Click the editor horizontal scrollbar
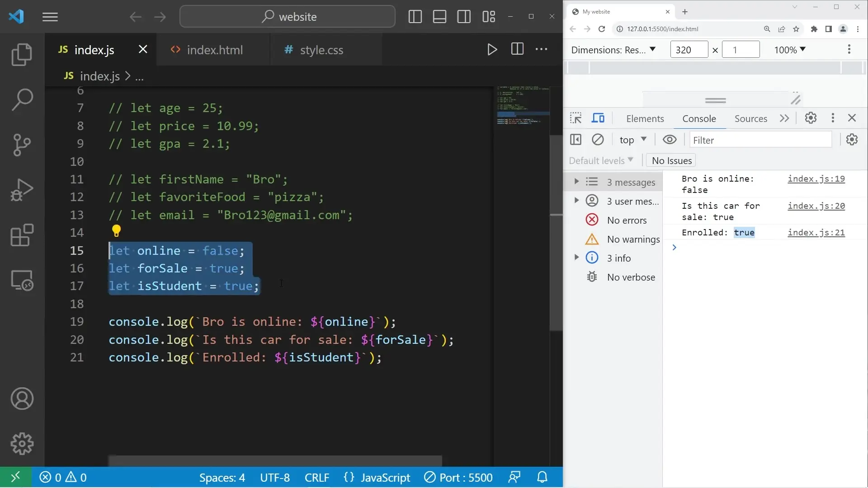Viewport: 868px width, 488px height. tap(275, 460)
